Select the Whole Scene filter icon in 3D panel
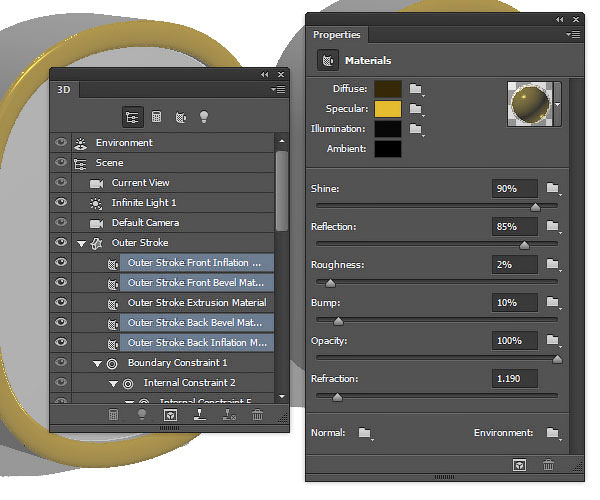This screenshot has width=600, height=500. coord(132,117)
